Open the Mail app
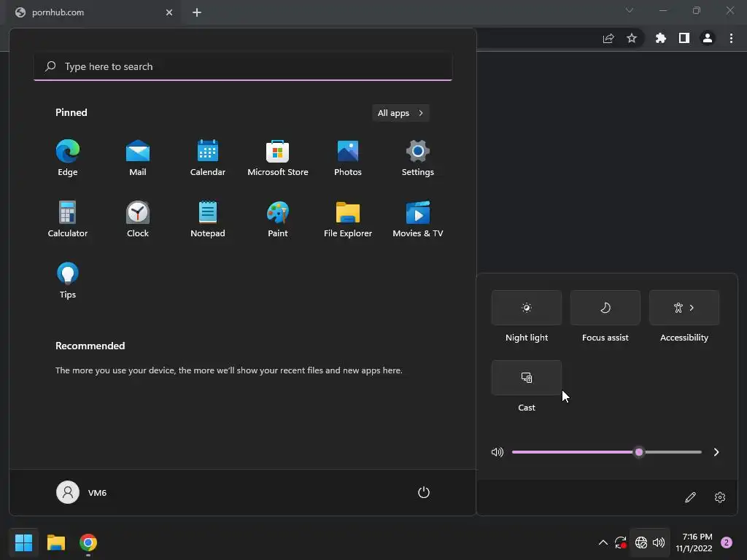Viewport: 747px width, 560px height. point(138,158)
